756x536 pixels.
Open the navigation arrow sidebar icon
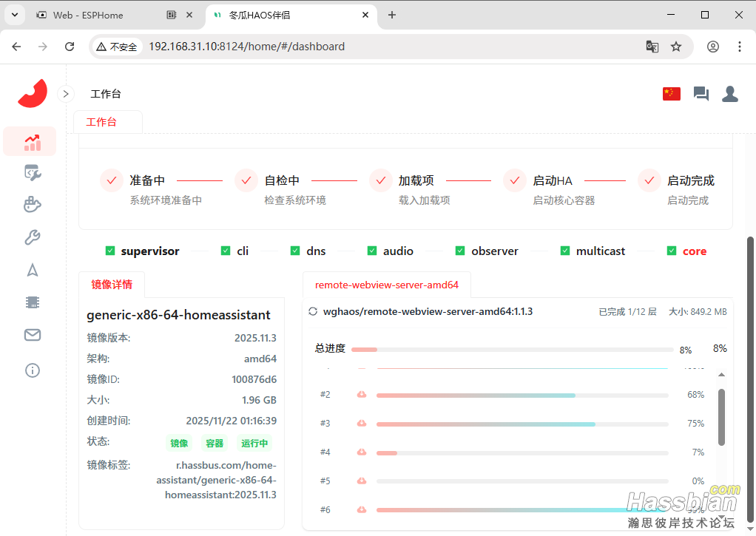pos(32,270)
